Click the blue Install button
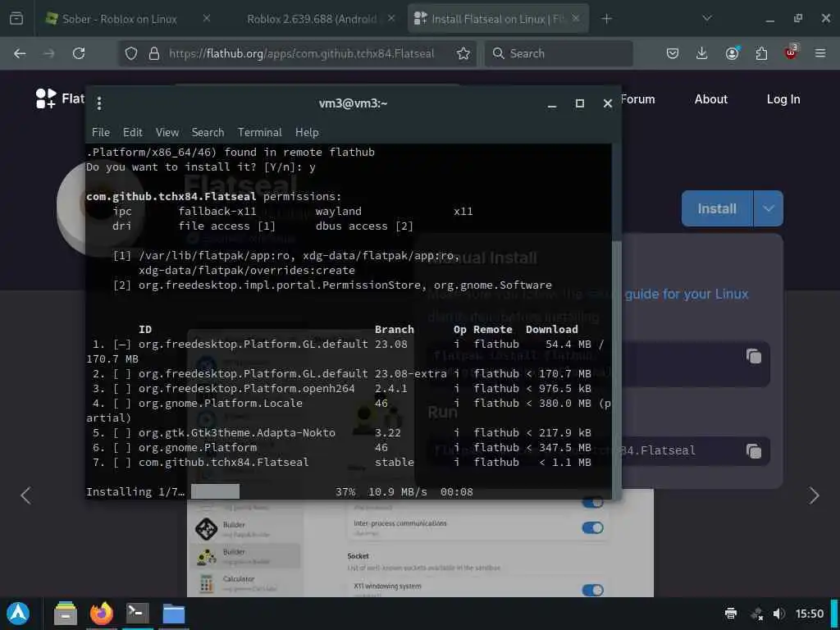 717,208
